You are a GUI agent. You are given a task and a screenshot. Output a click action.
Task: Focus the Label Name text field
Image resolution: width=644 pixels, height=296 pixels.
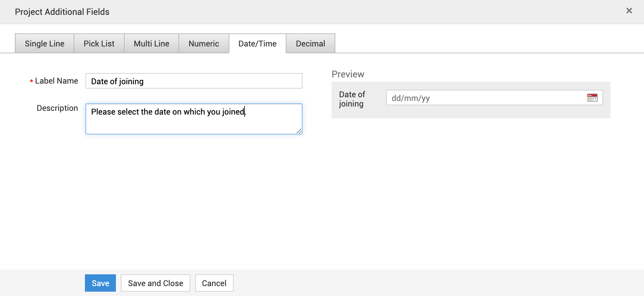194,81
